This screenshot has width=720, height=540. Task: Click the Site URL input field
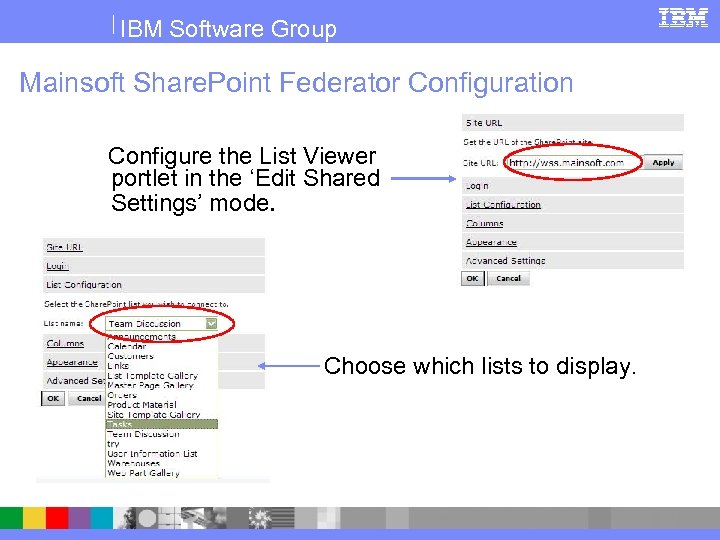[x=573, y=163]
